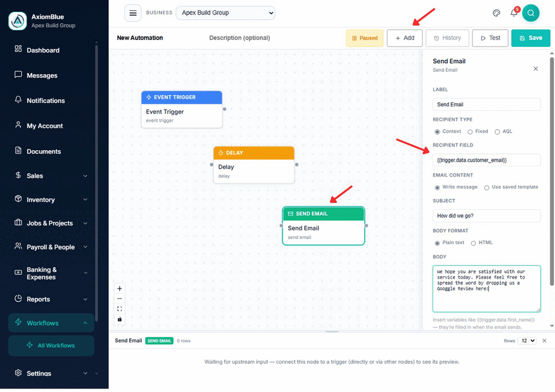Click the New Automation name field

pos(140,38)
